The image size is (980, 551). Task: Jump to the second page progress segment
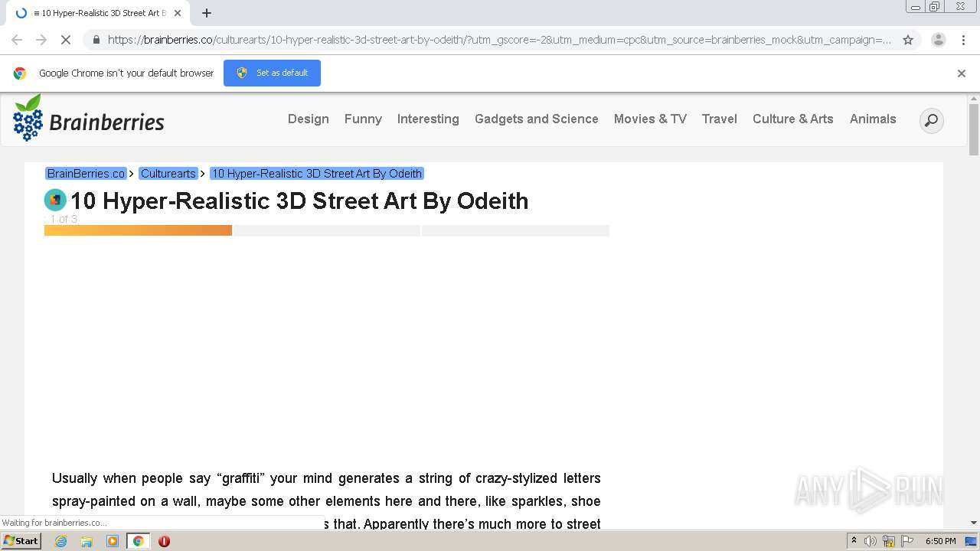pyautogui.click(x=327, y=230)
